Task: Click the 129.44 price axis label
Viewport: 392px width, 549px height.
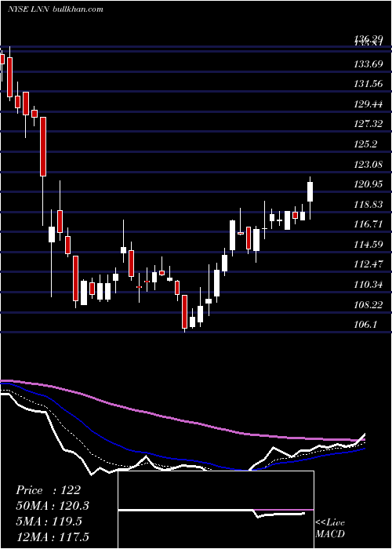Action: coord(368,104)
